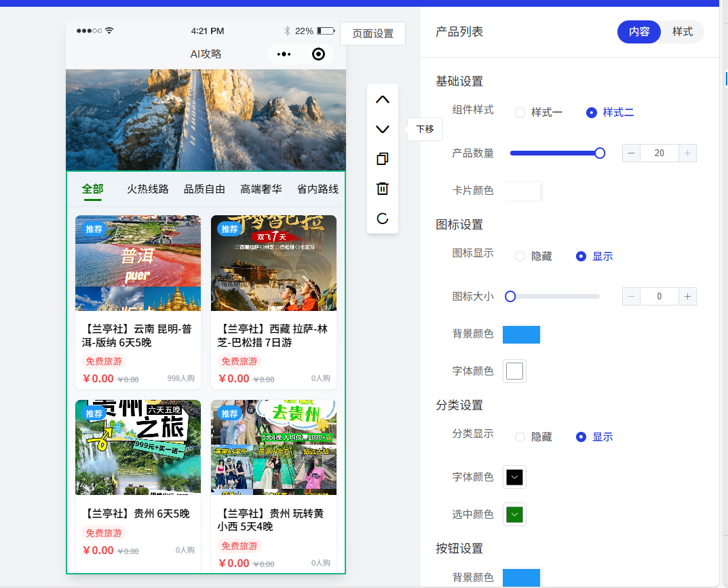The height and width of the screenshot is (588, 728).
Task: Open the 页面设置 button
Action: tap(372, 34)
